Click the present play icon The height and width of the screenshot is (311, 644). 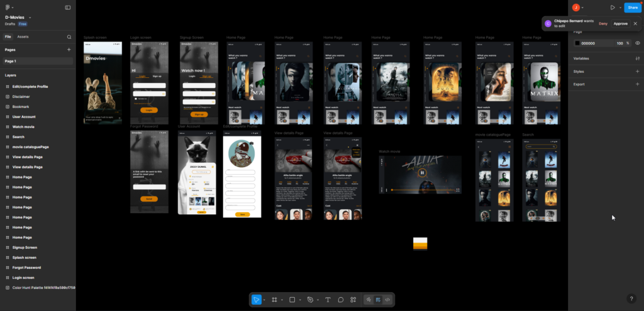tap(613, 8)
